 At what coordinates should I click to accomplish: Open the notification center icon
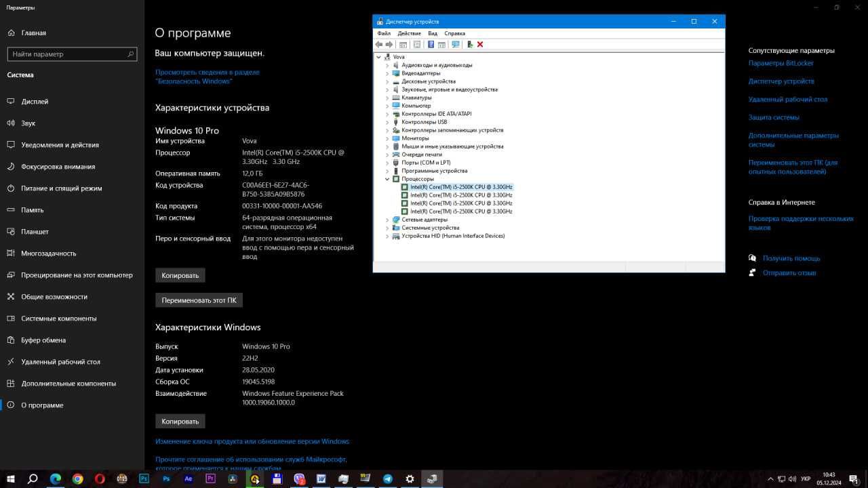point(854,479)
